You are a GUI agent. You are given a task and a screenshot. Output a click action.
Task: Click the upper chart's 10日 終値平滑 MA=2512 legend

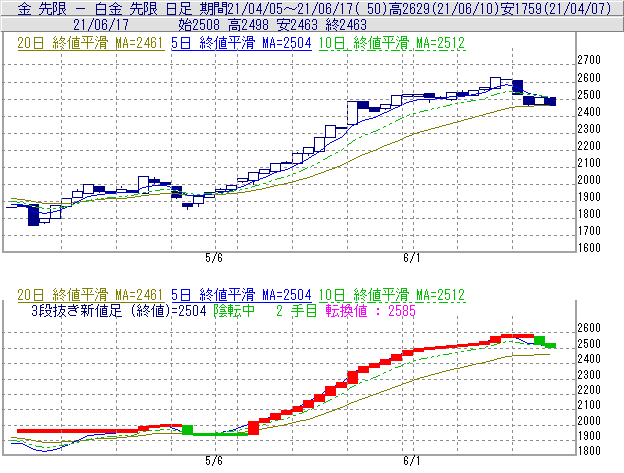coord(392,43)
